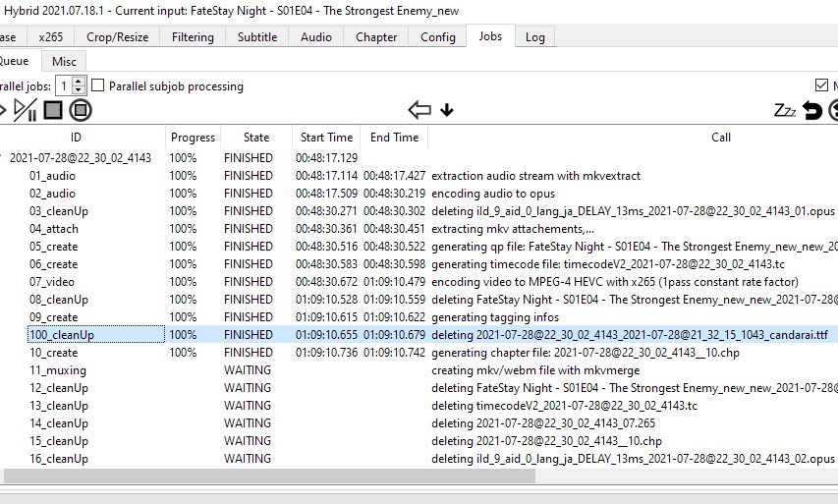
Task: Increase parallel jobs with up stepper arrow
Action: [x=80, y=82]
